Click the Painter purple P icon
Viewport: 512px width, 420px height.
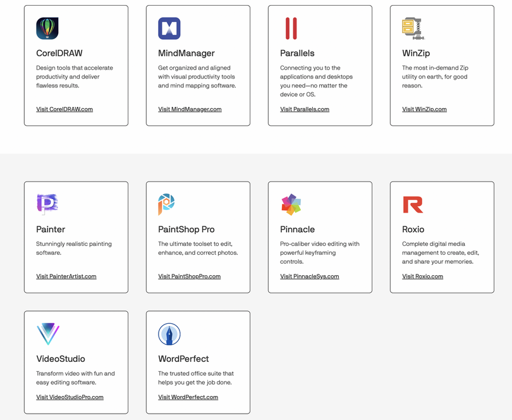coord(47,204)
